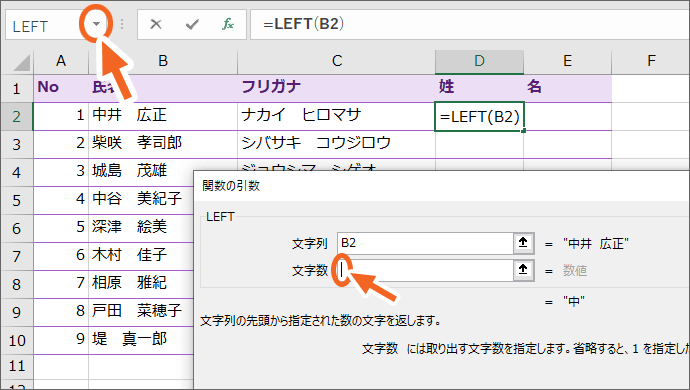690x390 pixels.
Task: Select column A header
Action: [61, 61]
